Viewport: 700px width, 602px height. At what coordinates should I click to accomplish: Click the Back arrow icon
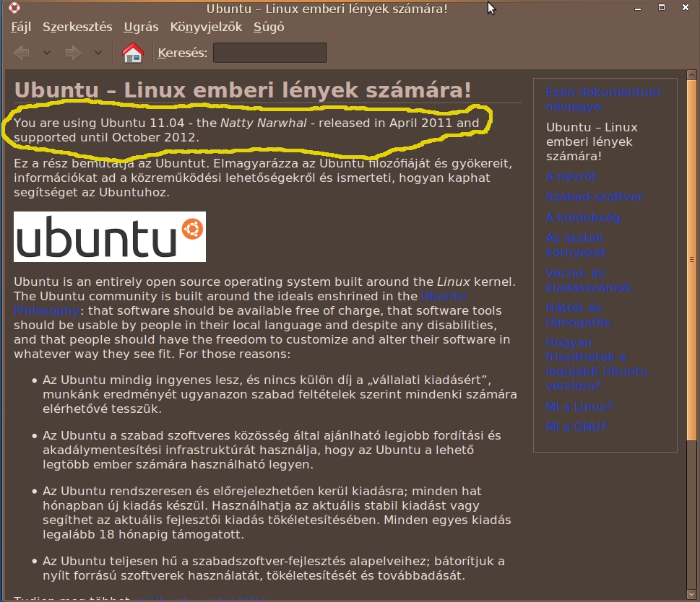(22, 53)
